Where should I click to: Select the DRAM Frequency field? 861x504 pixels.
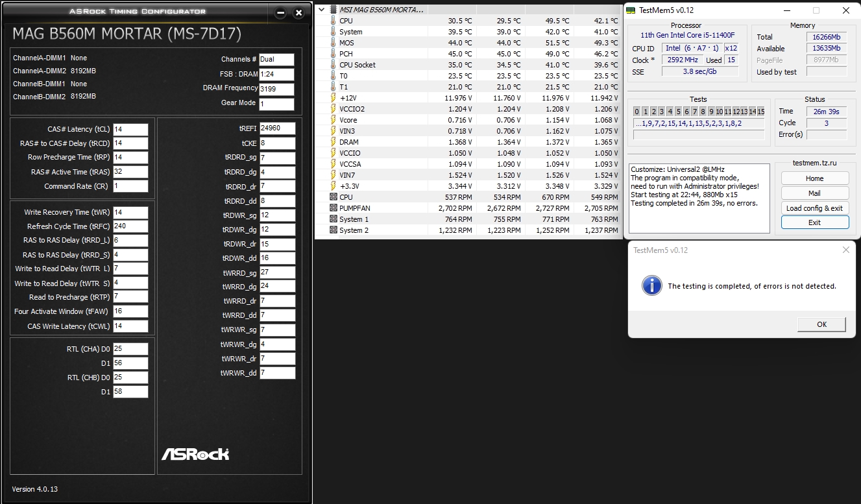(x=276, y=90)
